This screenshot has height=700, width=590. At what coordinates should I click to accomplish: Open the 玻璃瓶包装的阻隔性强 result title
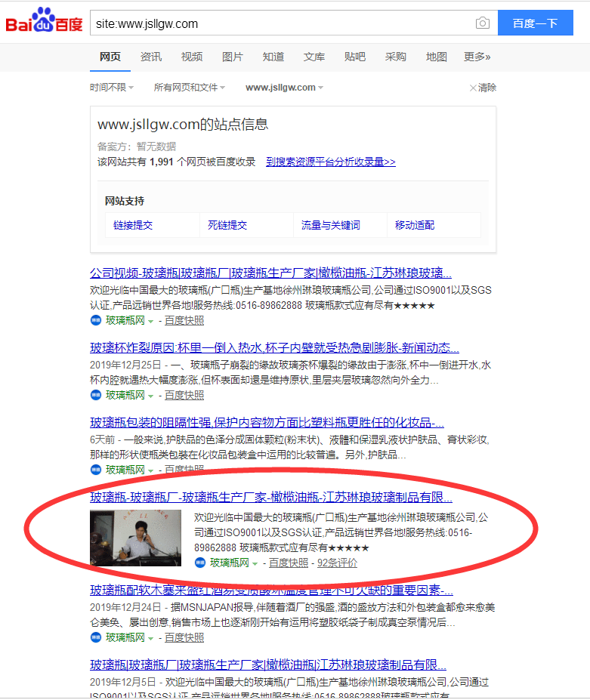267,422
